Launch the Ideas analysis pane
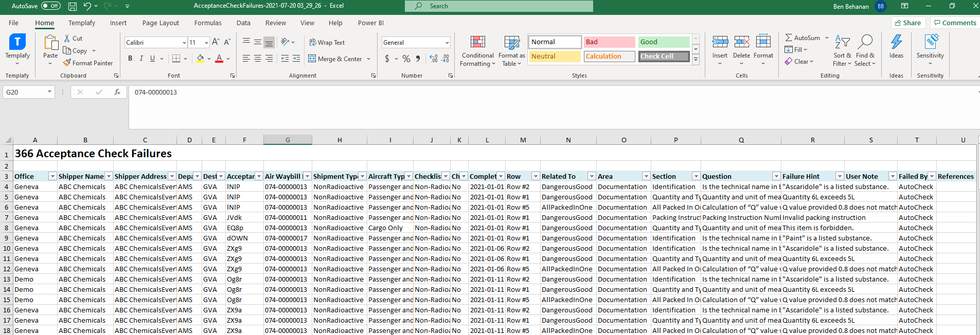The image size is (980, 335). tap(896, 47)
